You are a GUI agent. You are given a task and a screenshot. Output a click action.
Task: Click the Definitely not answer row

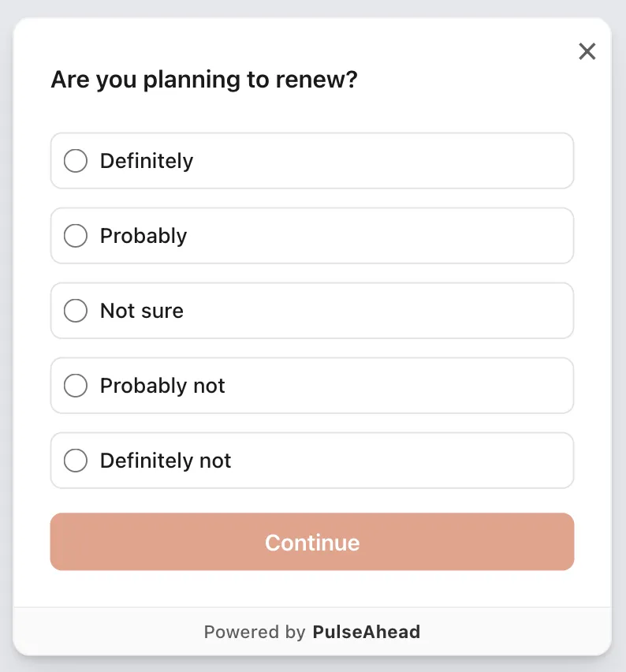(x=312, y=460)
